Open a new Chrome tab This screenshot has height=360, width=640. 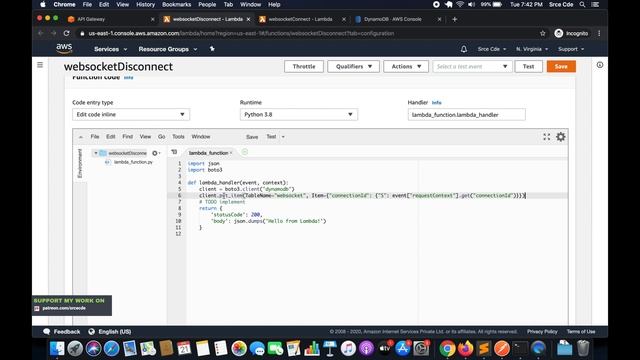(454, 19)
